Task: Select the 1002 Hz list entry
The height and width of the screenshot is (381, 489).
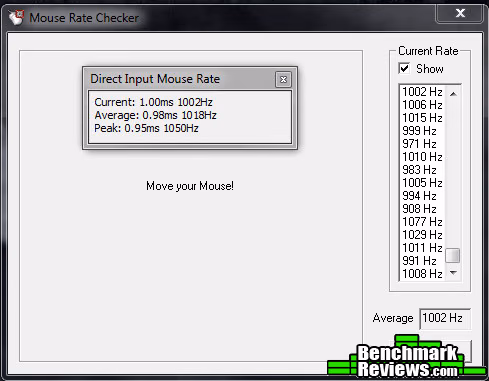Action: [x=422, y=92]
